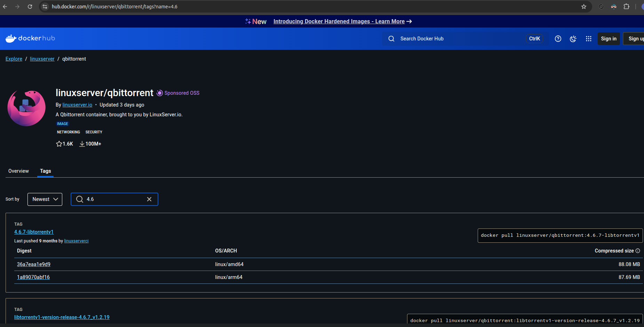
Task: Click the Updated 3 days ago text
Action: tap(122, 105)
